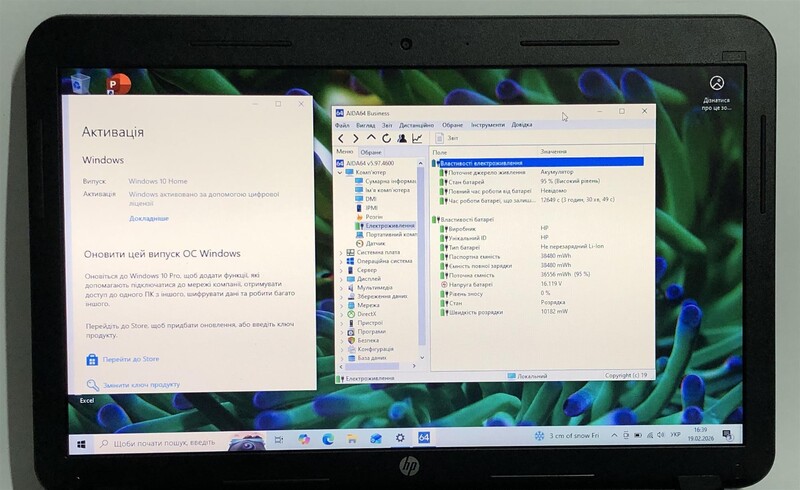Open the Вигляд menu
800x490 pixels.
(365, 125)
